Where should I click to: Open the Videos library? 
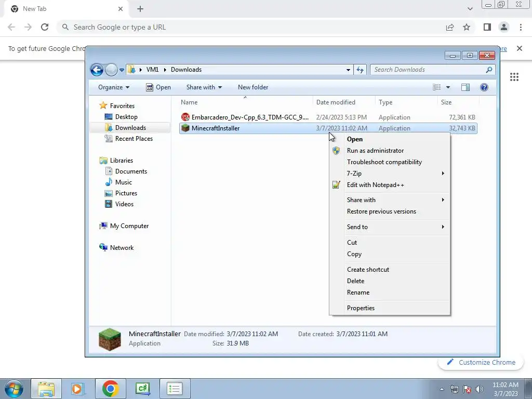(x=119, y=204)
